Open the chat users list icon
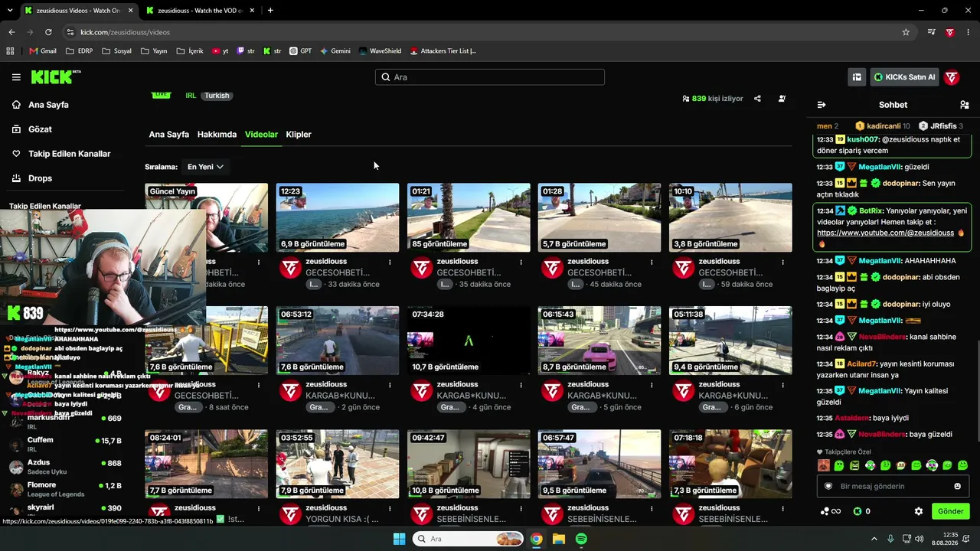Image resolution: width=980 pixels, height=551 pixels. (964, 105)
